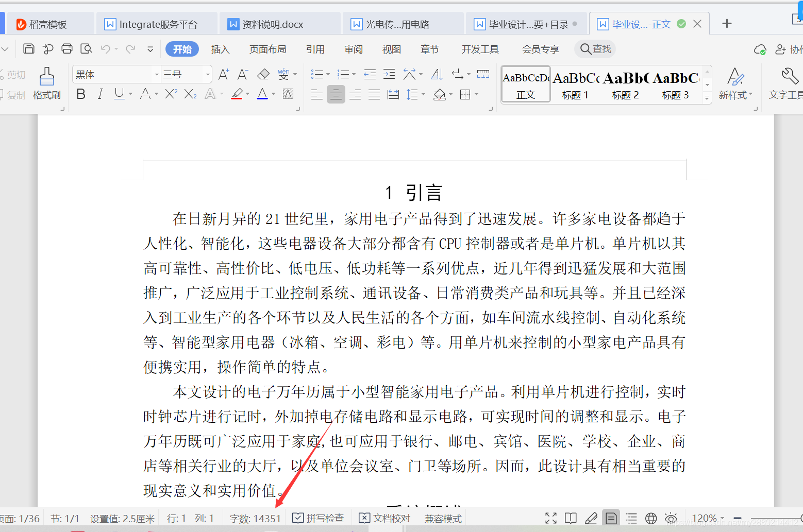Viewport: 803px width, 532px height.
Task: Align text right
Action: tap(355, 94)
